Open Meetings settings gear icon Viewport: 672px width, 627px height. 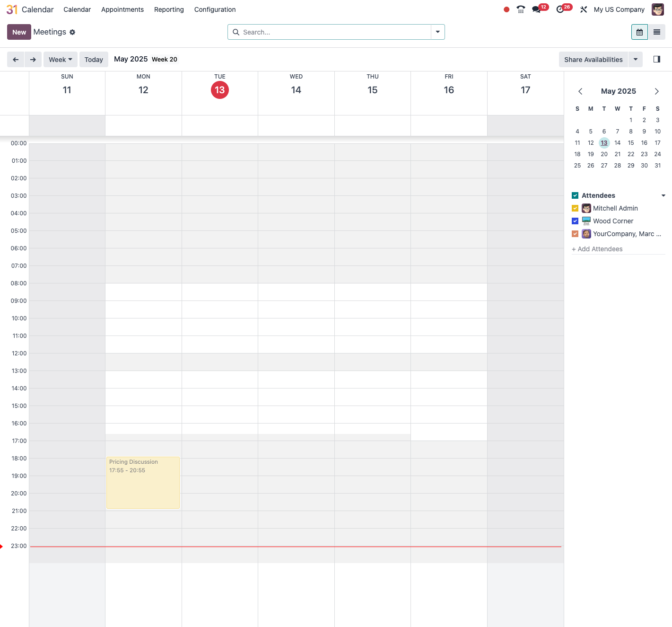[x=72, y=32]
